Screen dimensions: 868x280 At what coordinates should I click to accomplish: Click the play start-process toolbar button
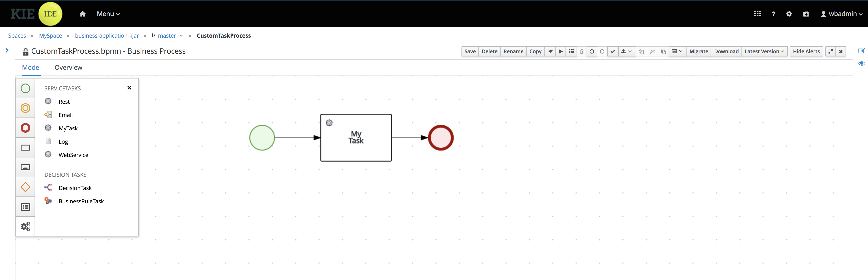[x=561, y=51]
